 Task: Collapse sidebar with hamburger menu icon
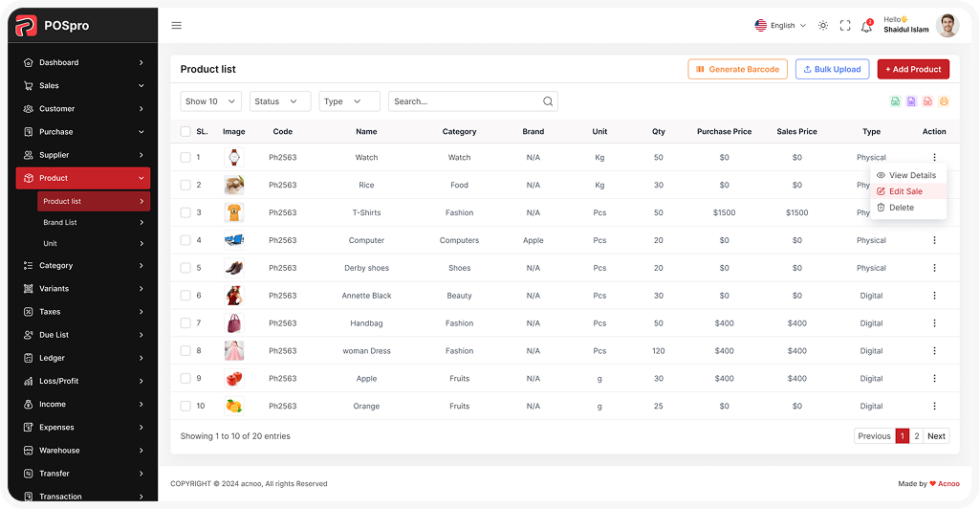click(176, 26)
